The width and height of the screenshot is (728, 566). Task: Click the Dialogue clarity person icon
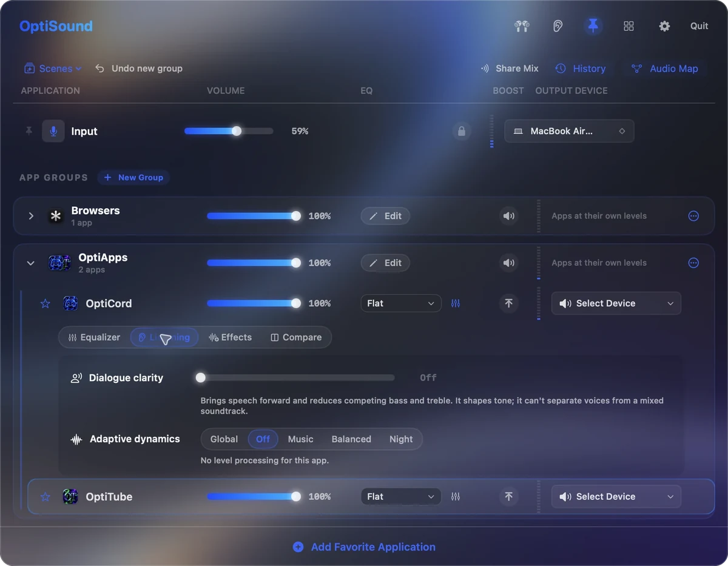(76, 378)
